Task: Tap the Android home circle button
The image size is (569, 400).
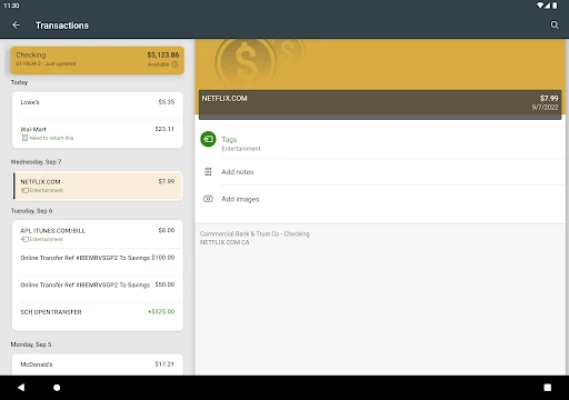Action: click(57, 387)
